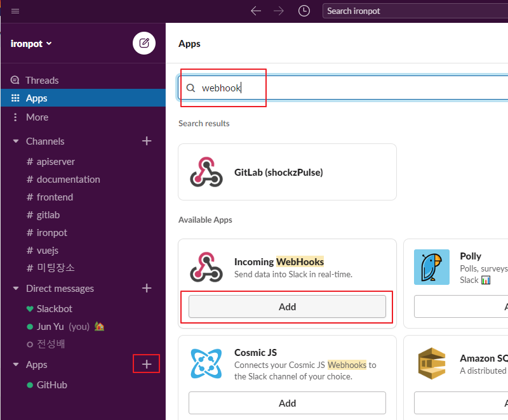Select Apps in the sidebar
Screen dimensions: 508x420
tap(37, 98)
